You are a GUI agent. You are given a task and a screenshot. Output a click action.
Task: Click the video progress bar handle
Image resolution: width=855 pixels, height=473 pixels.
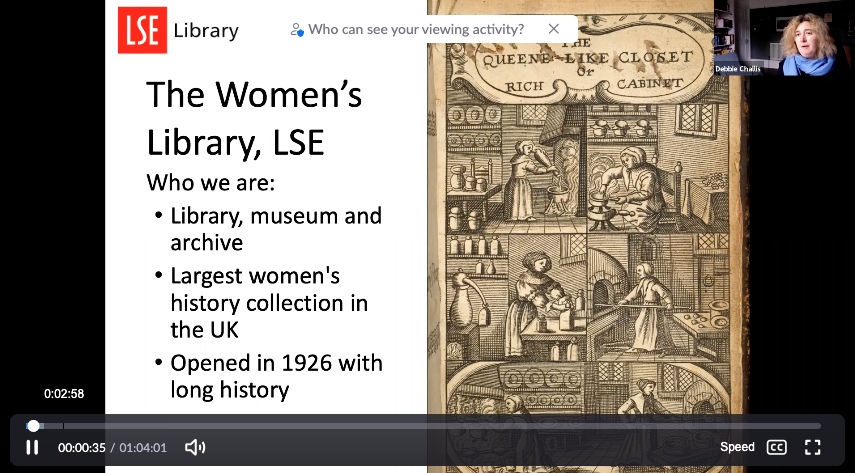coord(33,426)
